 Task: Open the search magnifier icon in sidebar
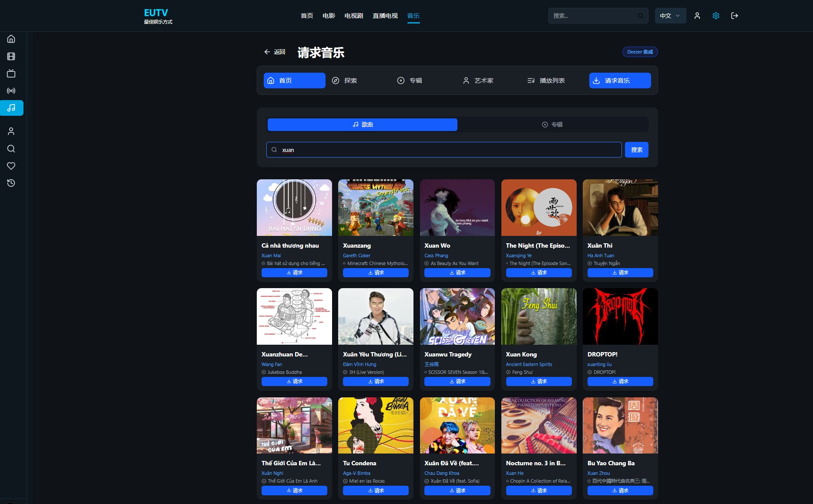(11, 148)
